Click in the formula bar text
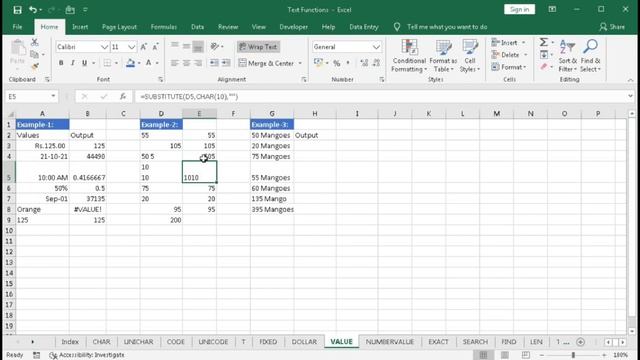This screenshot has height=360, width=640. coord(189,96)
